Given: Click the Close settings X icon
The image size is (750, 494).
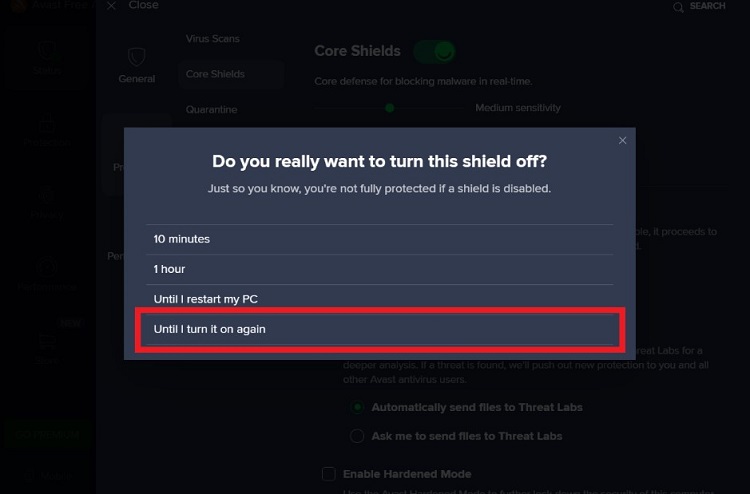Looking at the screenshot, I should [111, 6].
